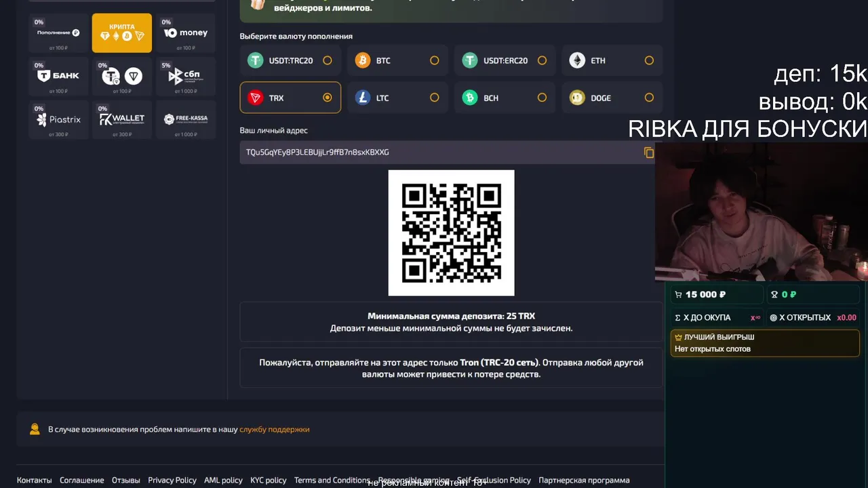Open the Terms and Conditions footer link
868x488 pixels.
[x=332, y=480]
